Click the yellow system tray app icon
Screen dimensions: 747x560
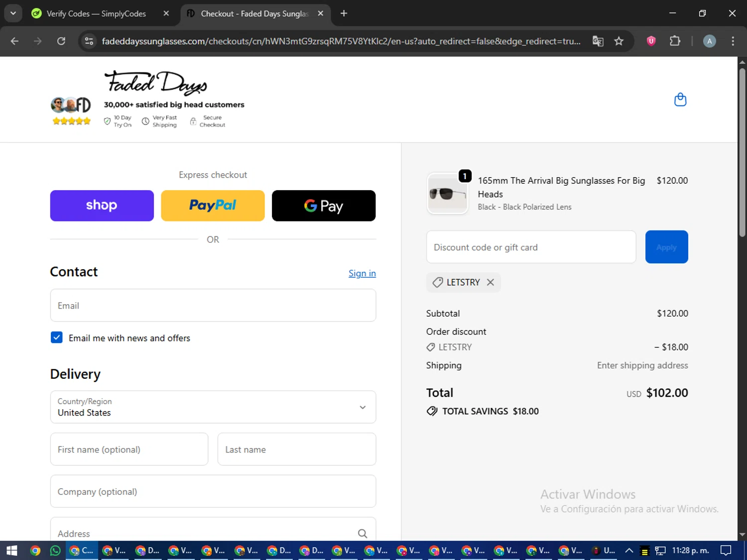coord(644,551)
